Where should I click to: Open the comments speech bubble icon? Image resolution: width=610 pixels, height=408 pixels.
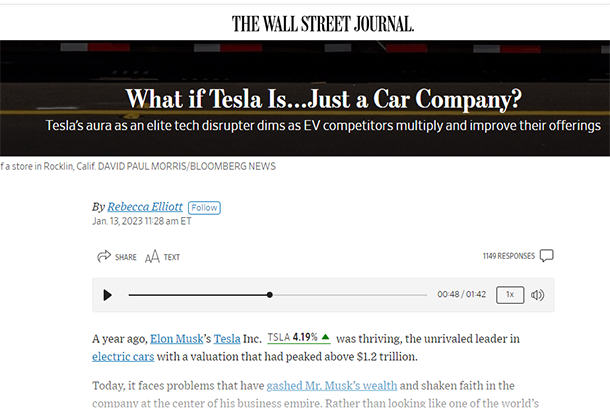[547, 256]
